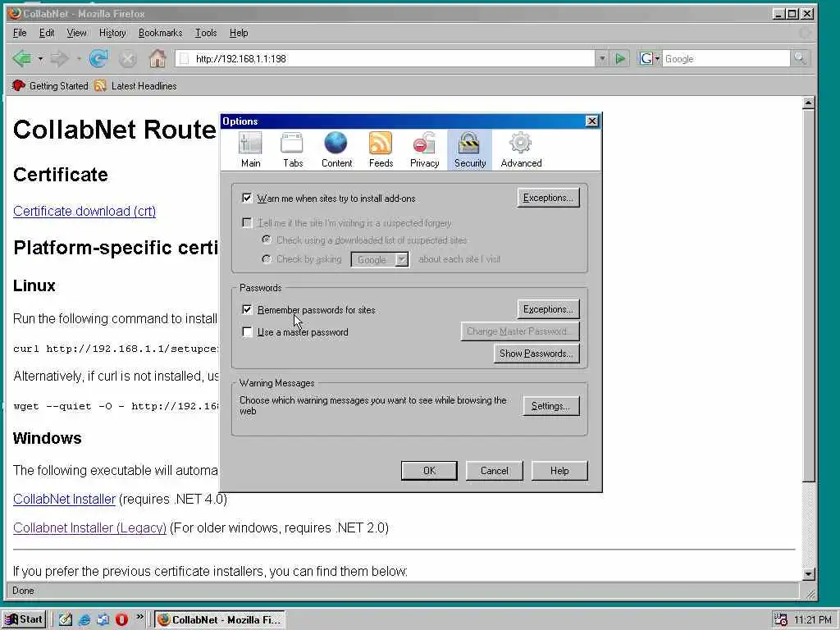Viewport: 840px width, 630px height.
Task: Click the Google search box
Action: (726, 58)
